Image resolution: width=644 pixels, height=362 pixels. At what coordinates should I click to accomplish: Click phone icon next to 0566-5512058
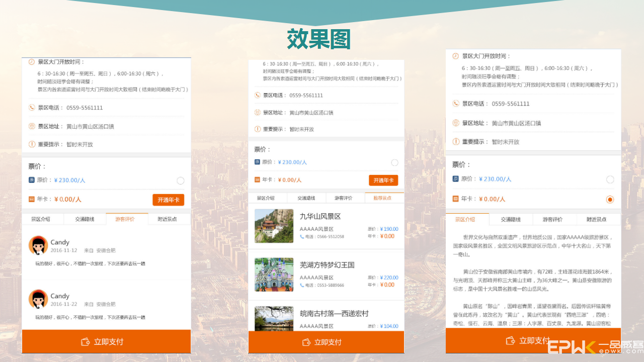(302, 236)
